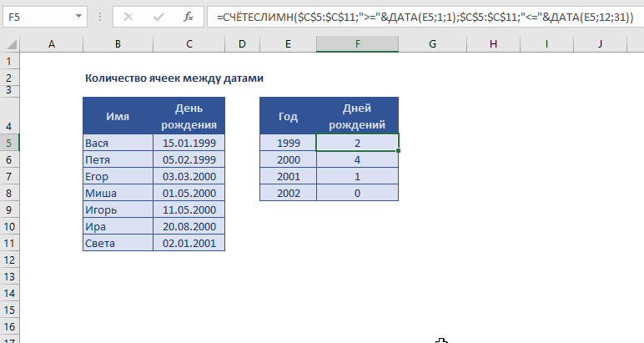
Task: Select column C header
Action: pos(189,44)
